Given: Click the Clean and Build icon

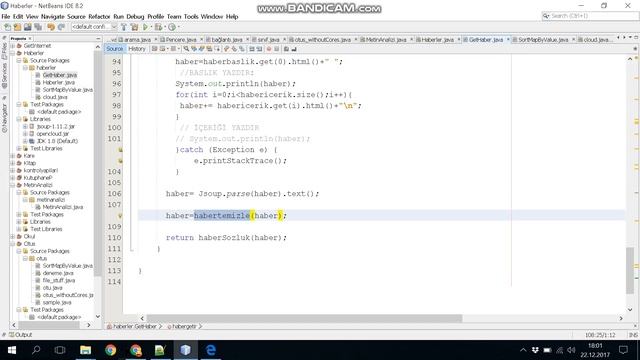Looking at the screenshot, I should point(134,27).
